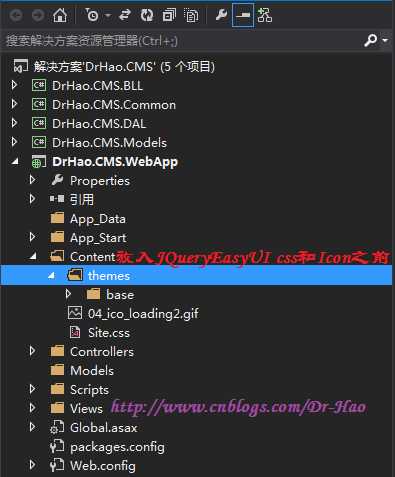Select the themes folder row
This screenshot has width=395, height=477.
pyautogui.click(x=197, y=276)
